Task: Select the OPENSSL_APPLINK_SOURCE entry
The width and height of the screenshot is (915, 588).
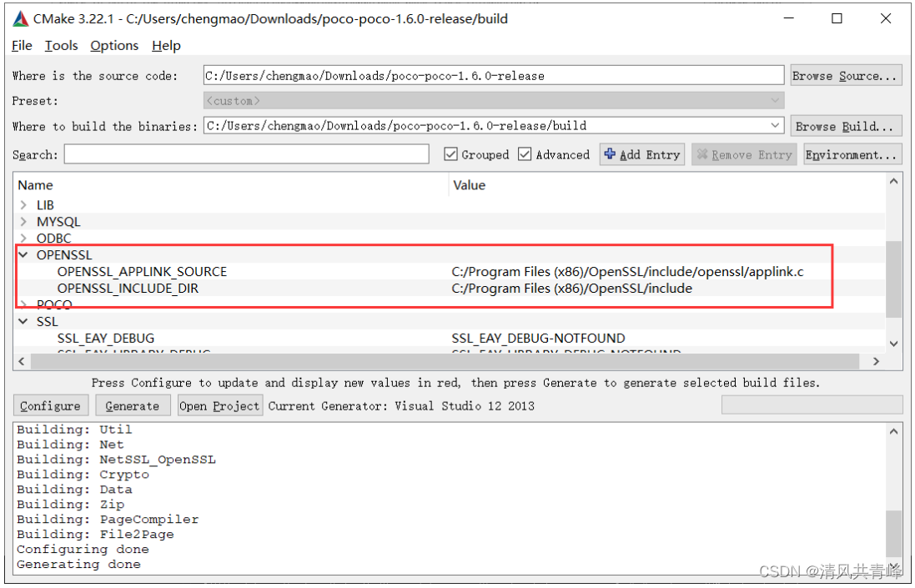Action: click(142, 271)
